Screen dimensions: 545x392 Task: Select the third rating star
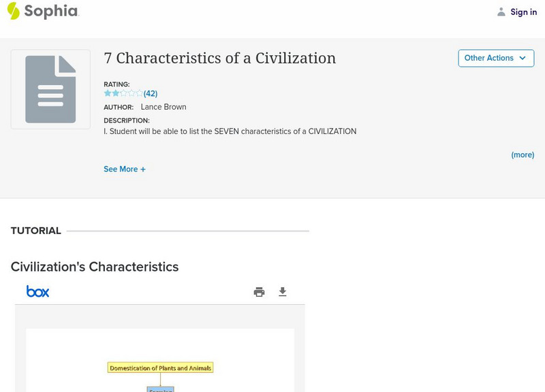click(x=123, y=94)
